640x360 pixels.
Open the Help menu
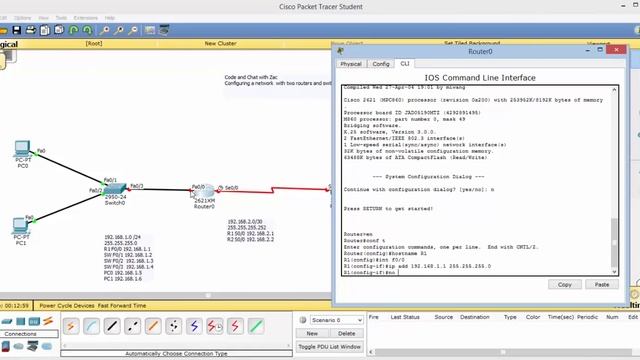coord(109,18)
